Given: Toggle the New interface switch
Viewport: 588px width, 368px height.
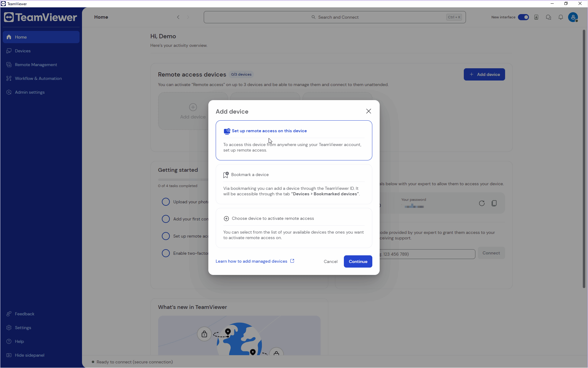Looking at the screenshot, I should pyautogui.click(x=523, y=17).
